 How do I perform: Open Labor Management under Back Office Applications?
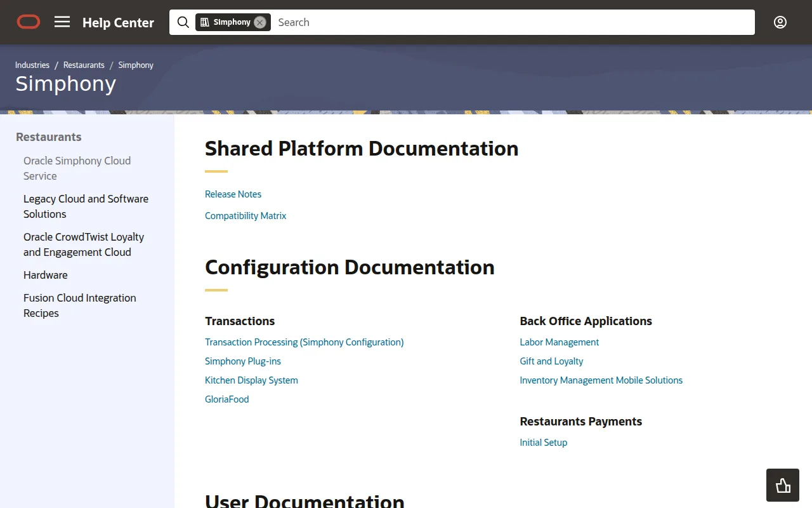559,342
